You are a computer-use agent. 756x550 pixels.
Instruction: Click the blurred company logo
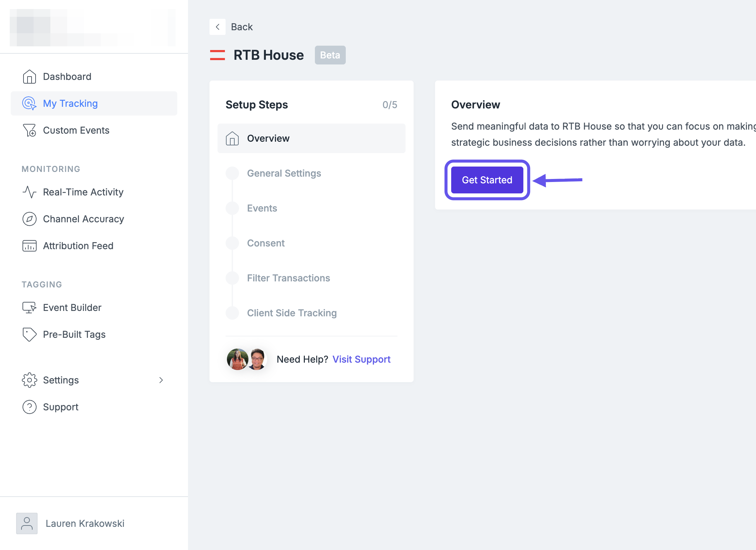[x=93, y=28]
